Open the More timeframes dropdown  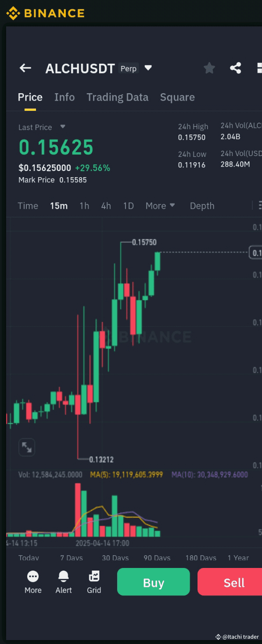pos(160,205)
